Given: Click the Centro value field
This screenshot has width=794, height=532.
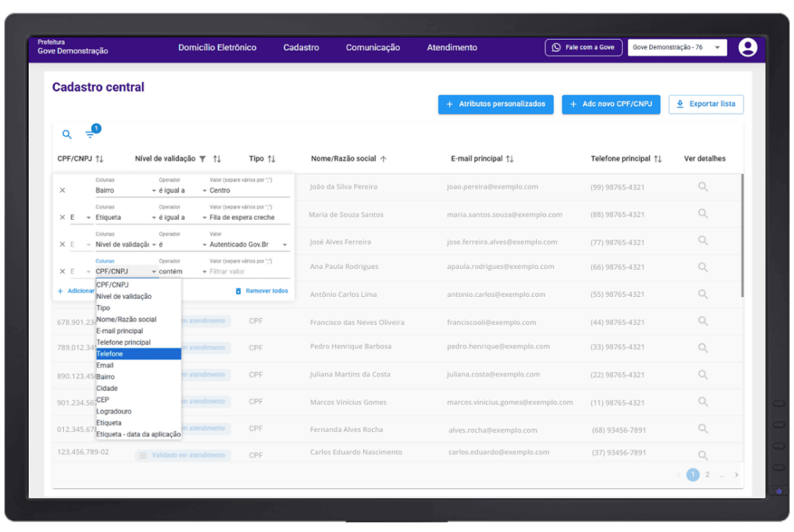Looking at the screenshot, I should coord(248,191).
